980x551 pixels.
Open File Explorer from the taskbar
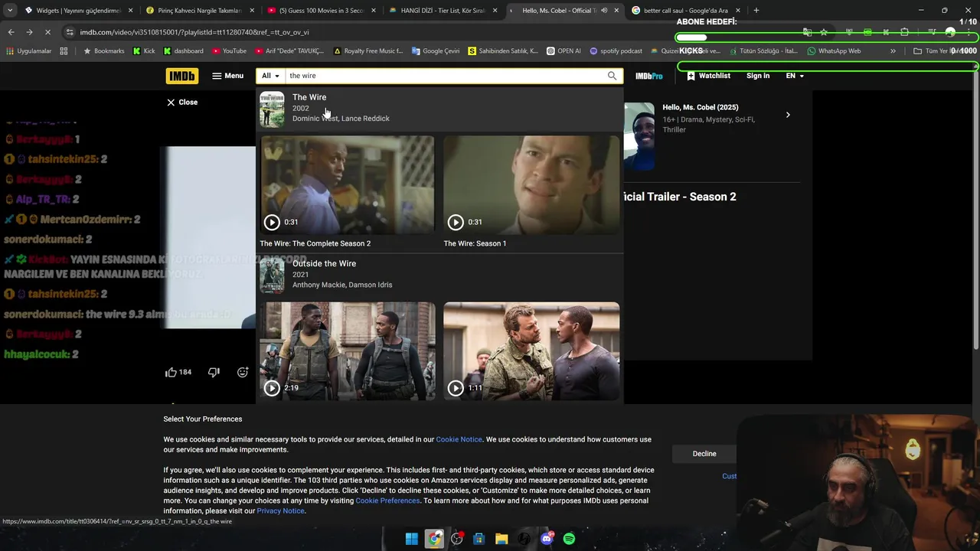[501, 539]
